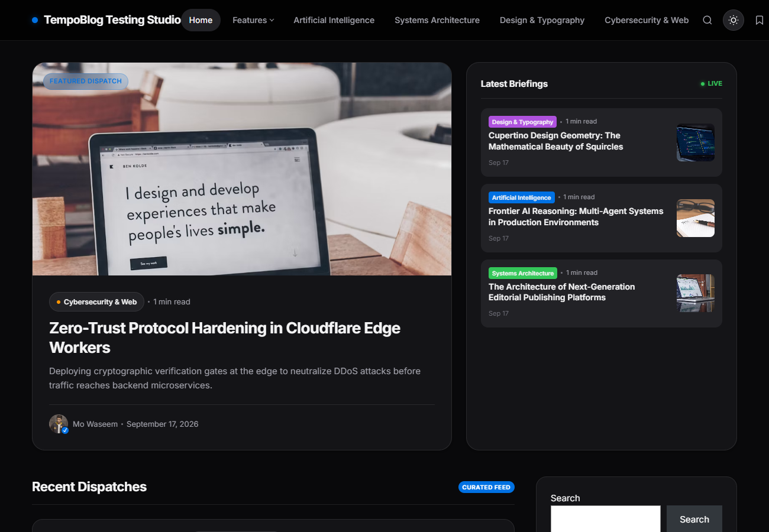Click the blue Artificial Intelligence tag
The width and height of the screenshot is (769, 532).
[521, 197]
